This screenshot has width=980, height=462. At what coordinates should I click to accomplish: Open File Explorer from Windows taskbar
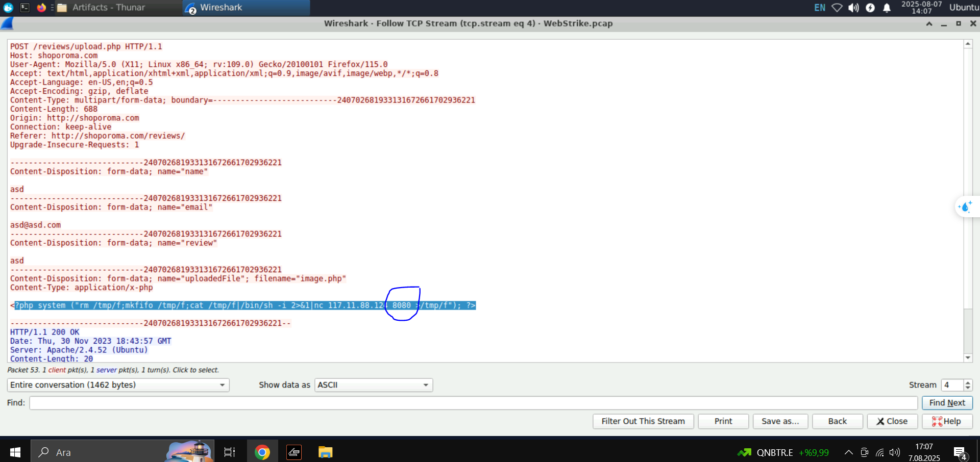pos(325,452)
